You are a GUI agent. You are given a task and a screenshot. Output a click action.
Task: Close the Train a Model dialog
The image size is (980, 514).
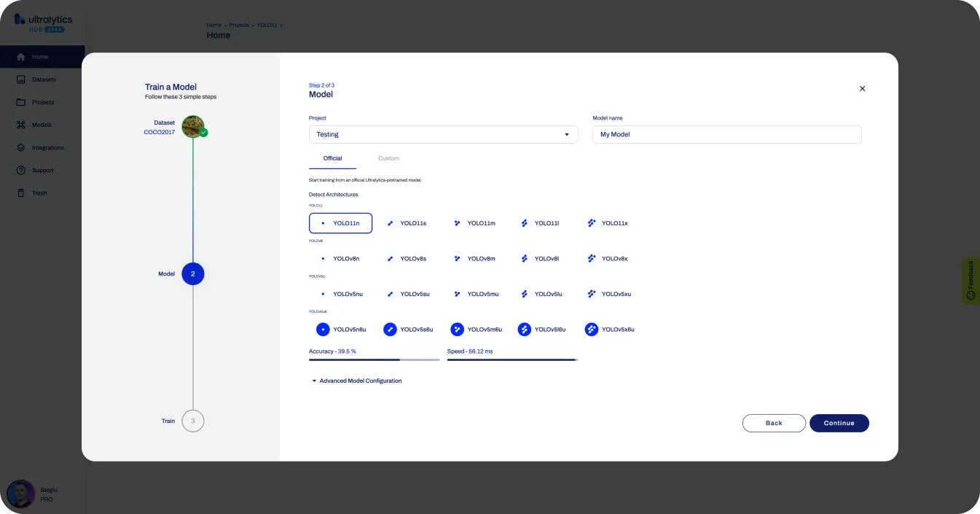tap(862, 88)
